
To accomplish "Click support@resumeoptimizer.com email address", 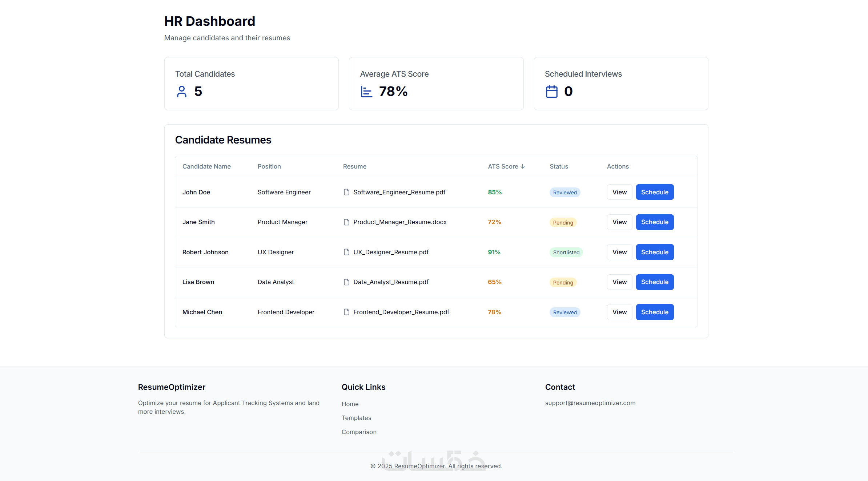I will click(590, 403).
